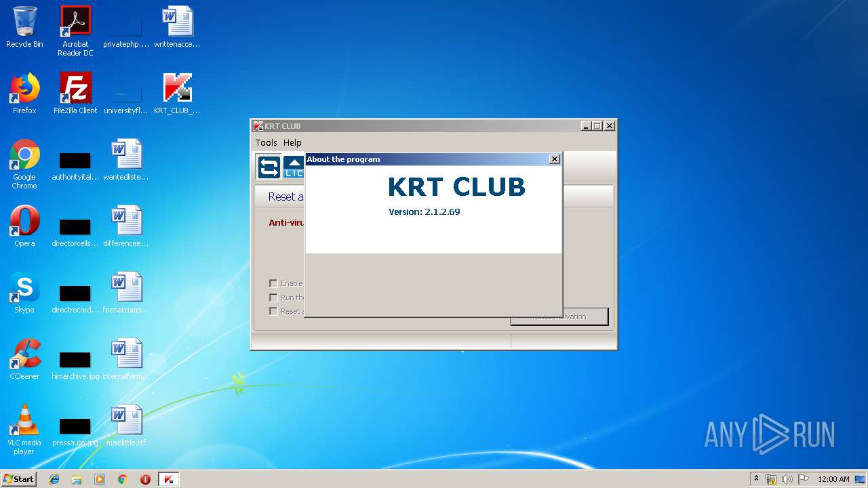The height and width of the screenshot is (488, 868).
Task: Click the 12:00 AM system clock
Action: 833,479
